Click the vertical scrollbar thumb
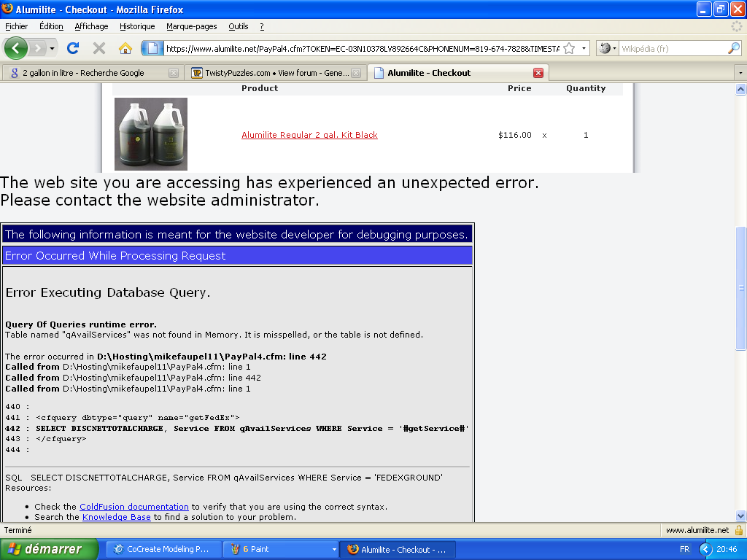747x560 pixels. click(741, 289)
